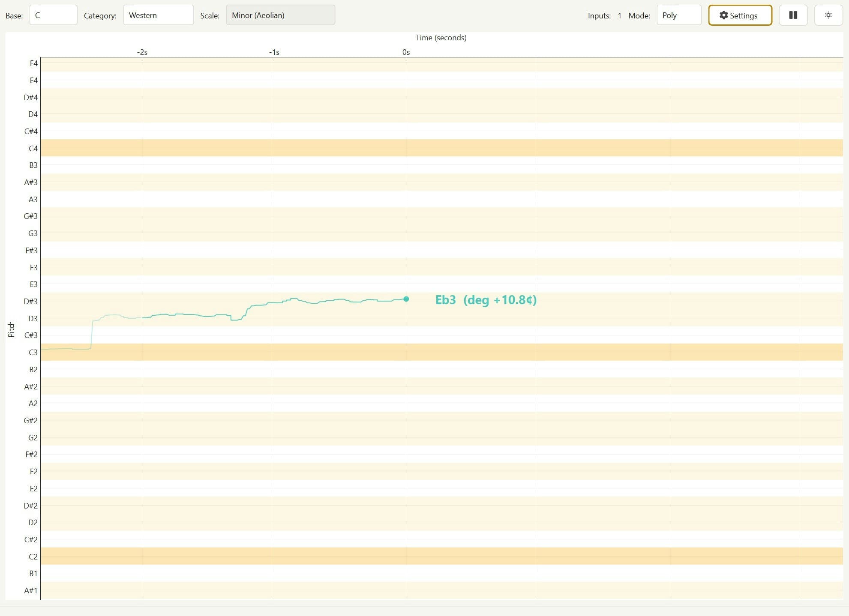The width and height of the screenshot is (849, 616).
Task: Click the current pitch dot on the trace
Action: 405,299
